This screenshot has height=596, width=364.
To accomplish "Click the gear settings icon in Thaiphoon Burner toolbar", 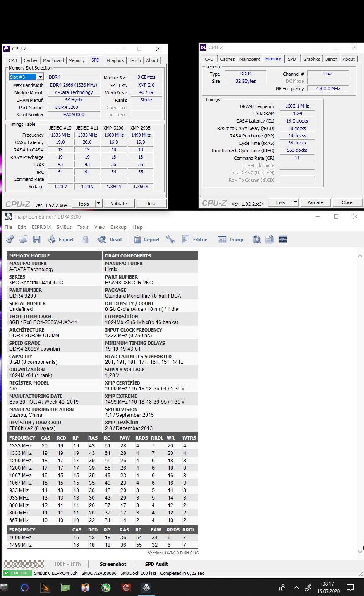I will [x=10, y=239].
